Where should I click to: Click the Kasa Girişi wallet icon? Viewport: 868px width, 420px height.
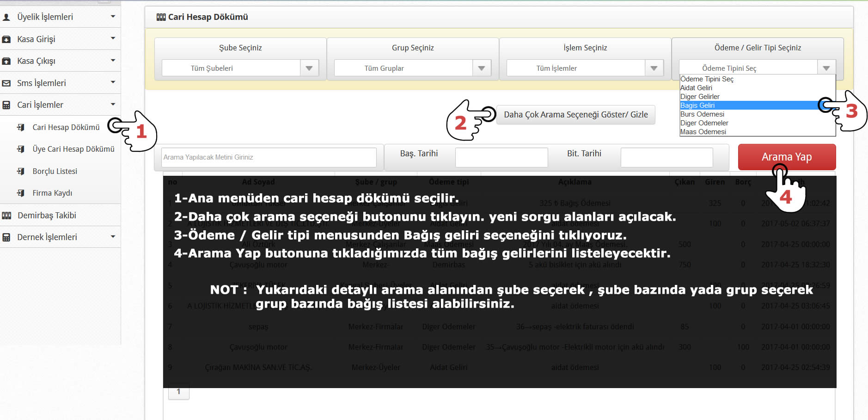(6, 39)
